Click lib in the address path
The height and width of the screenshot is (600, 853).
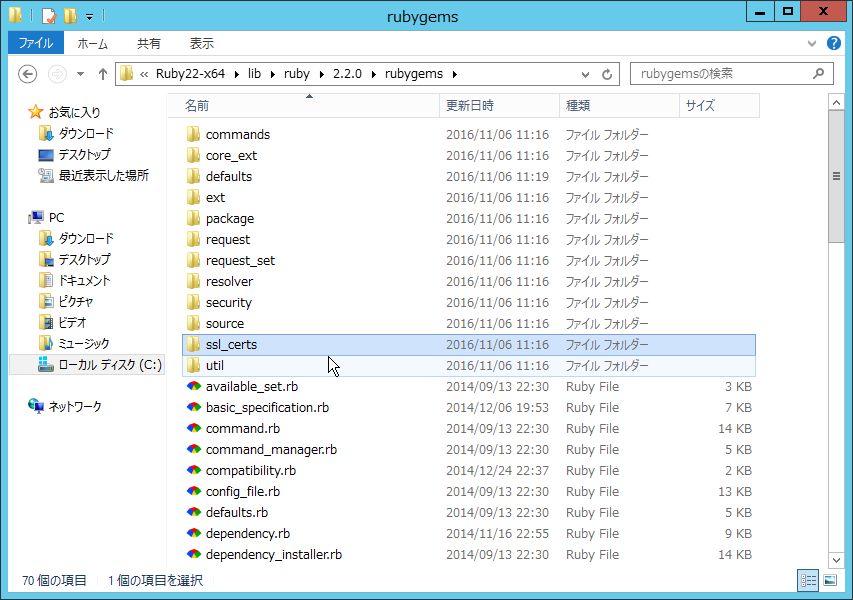(254, 73)
